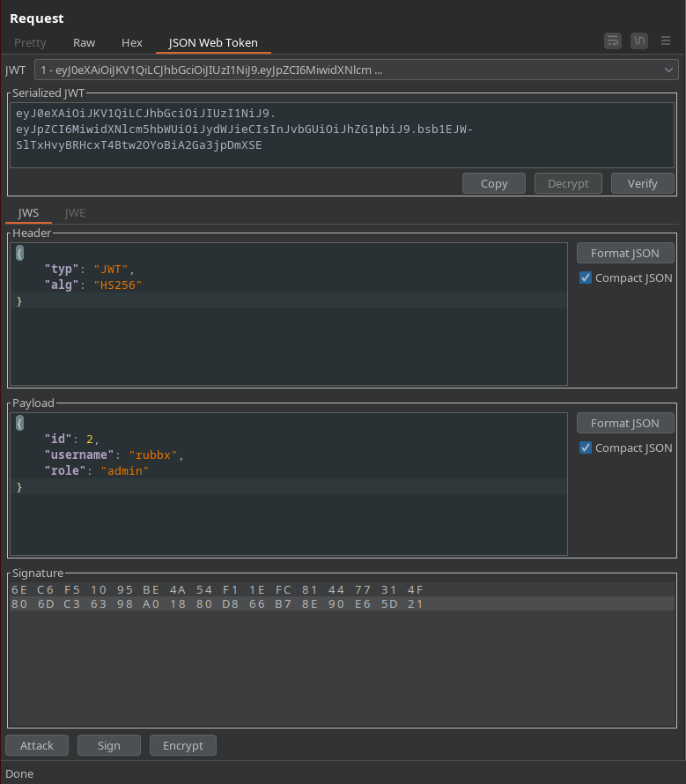Click the Encrypt button

click(183, 745)
